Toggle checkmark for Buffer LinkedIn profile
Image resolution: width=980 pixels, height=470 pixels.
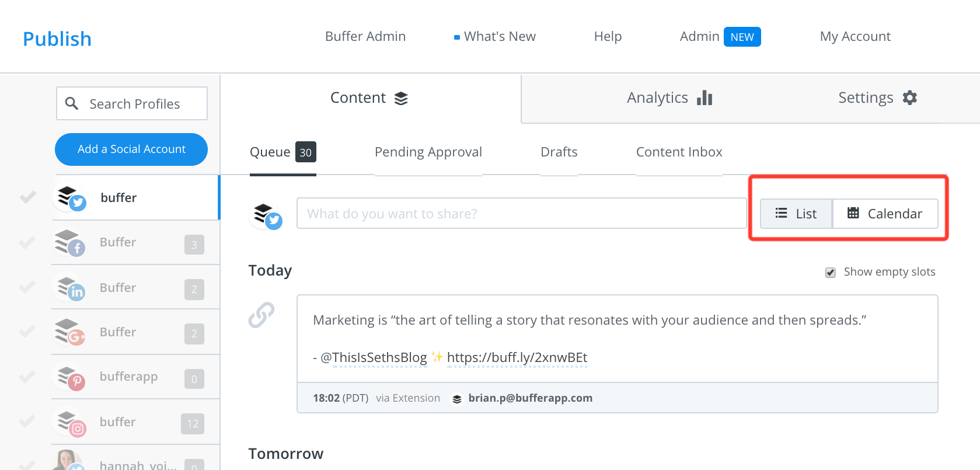click(27, 287)
